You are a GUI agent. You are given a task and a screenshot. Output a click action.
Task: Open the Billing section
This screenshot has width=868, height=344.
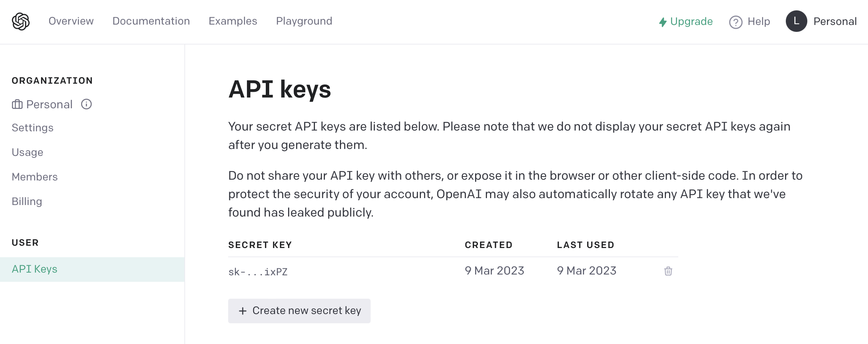click(x=27, y=202)
